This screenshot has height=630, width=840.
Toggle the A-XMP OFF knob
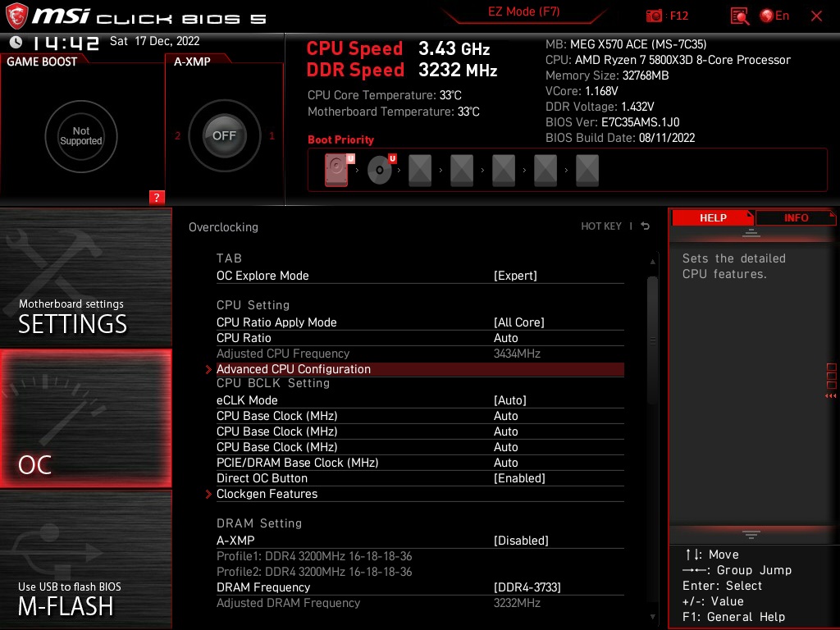(x=225, y=135)
